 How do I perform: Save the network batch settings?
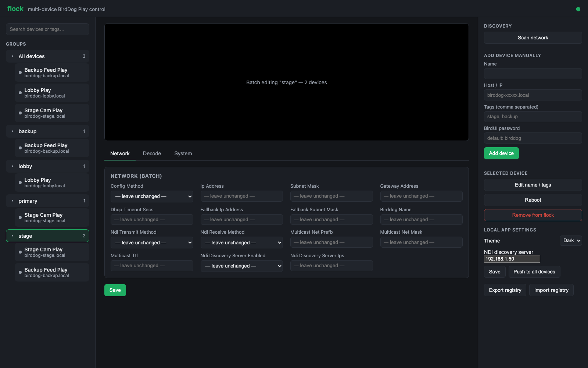tap(115, 290)
